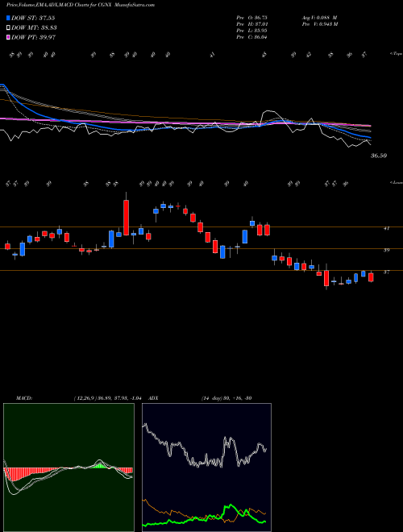Click the magenta DOW PT legend swatch

[x=8, y=37]
